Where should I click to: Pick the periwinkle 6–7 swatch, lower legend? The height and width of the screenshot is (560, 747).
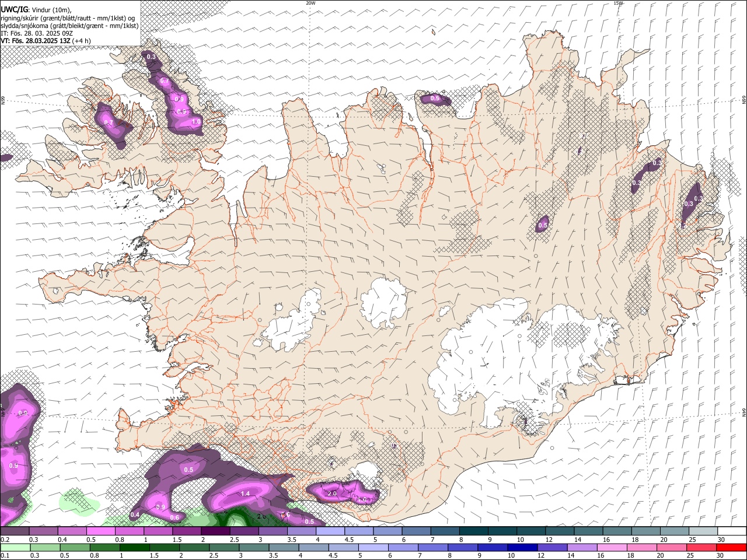pos(404,547)
